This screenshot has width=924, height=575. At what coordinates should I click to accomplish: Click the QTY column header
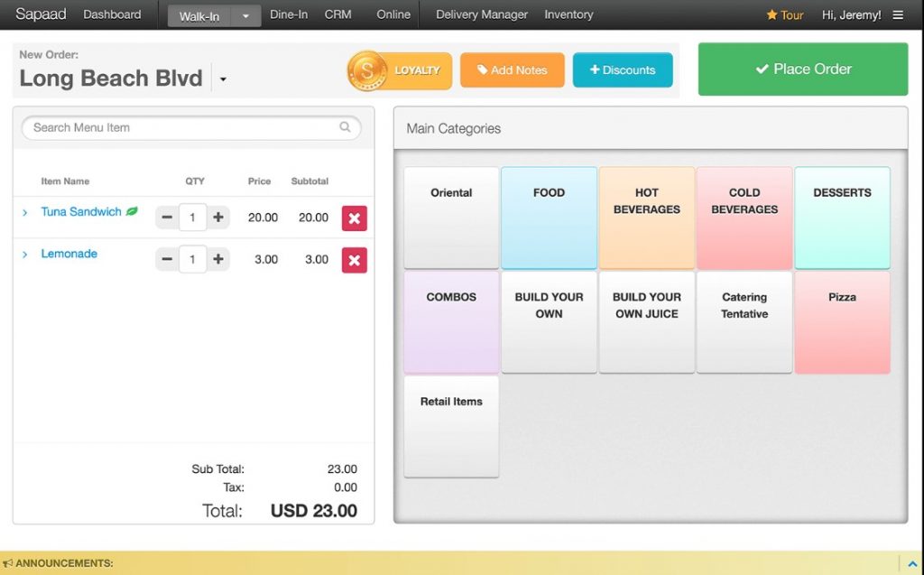[x=195, y=181]
